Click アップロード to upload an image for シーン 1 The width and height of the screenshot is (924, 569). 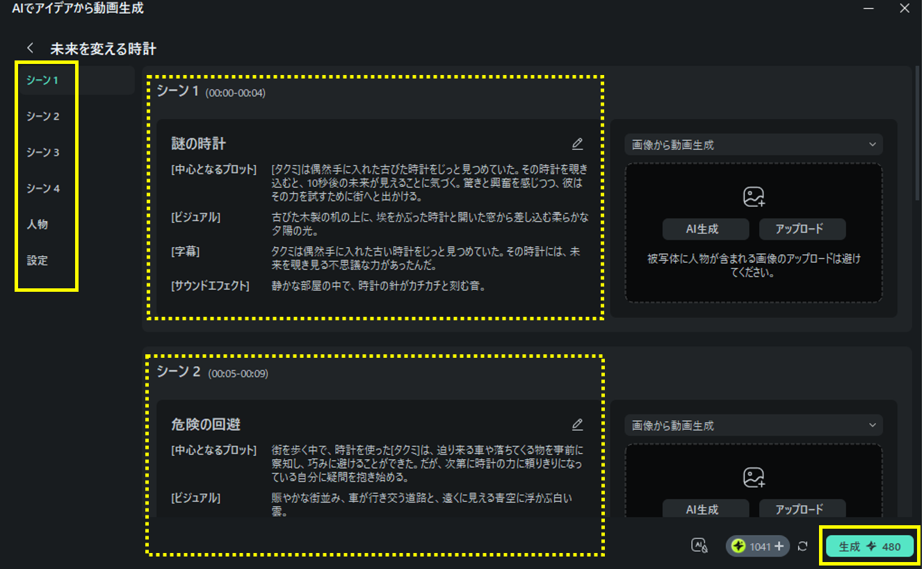802,229
